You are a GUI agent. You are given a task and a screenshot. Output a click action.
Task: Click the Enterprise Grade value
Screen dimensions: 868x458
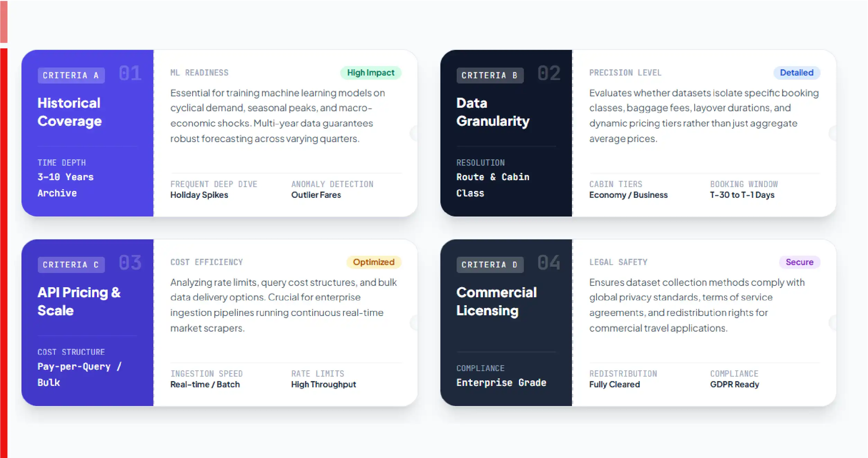[x=501, y=382]
